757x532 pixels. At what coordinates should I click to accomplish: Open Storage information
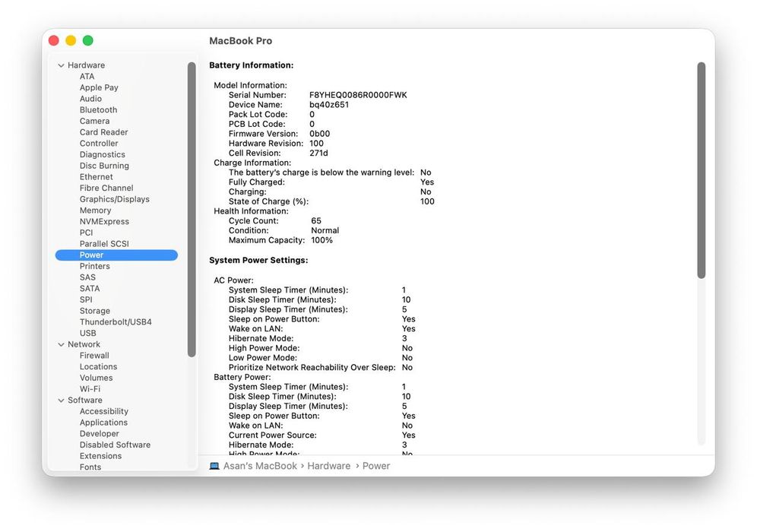coord(94,311)
